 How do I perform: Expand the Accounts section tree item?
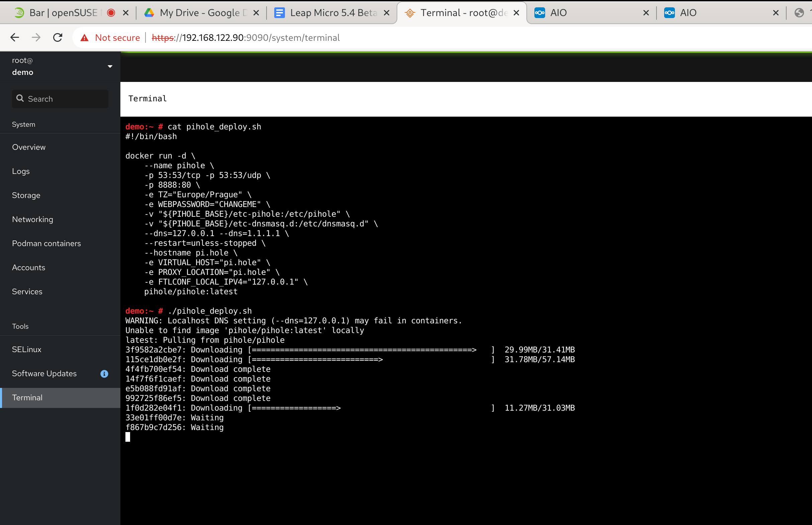pos(28,268)
